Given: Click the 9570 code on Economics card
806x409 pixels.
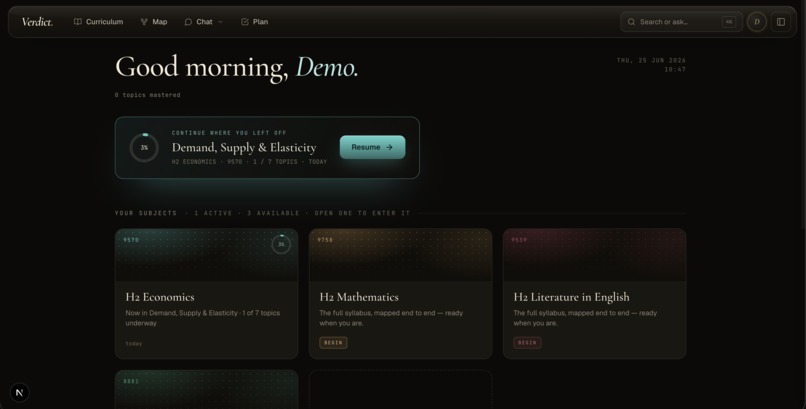Looking at the screenshot, I should point(131,240).
